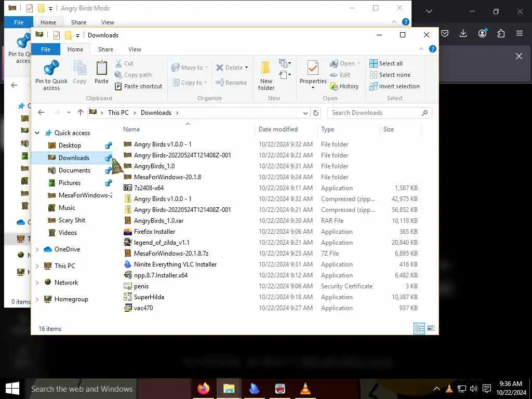532x399 pixels.
Task: Click Firefox downloads arrow icon
Action: pos(463,33)
